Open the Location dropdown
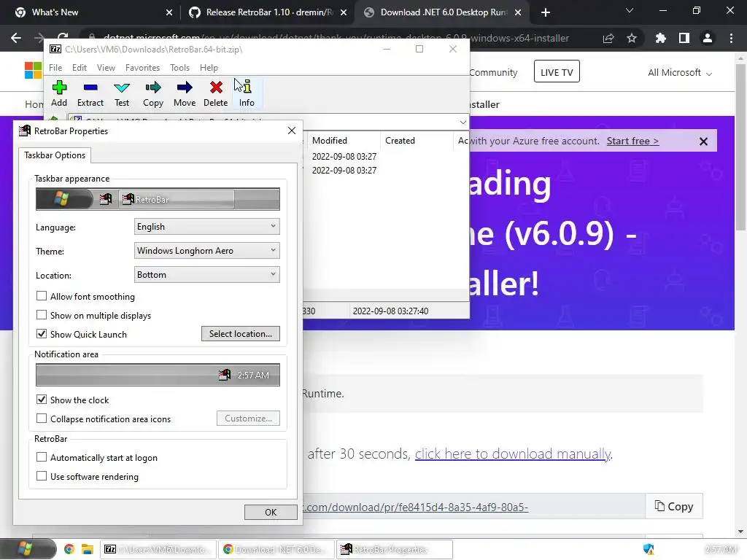Image resolution: width=747 pixels, height=560 pixels. click(x=206, y=274)
